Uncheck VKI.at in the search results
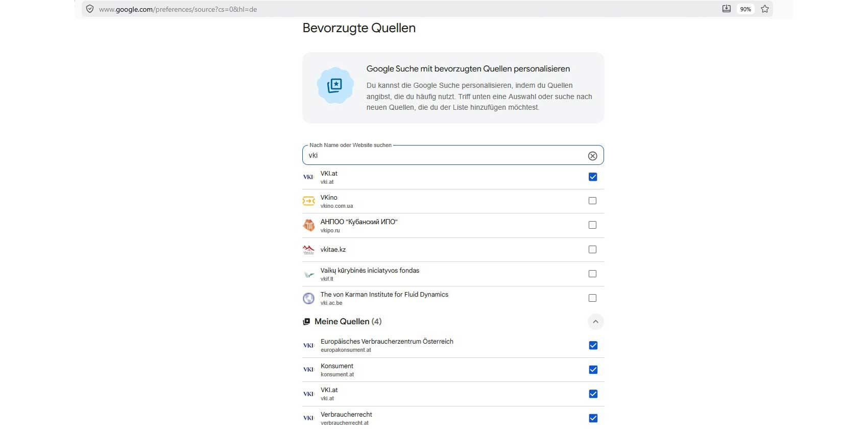The width and height of the screenshot is (868, 433). point(593,177)
